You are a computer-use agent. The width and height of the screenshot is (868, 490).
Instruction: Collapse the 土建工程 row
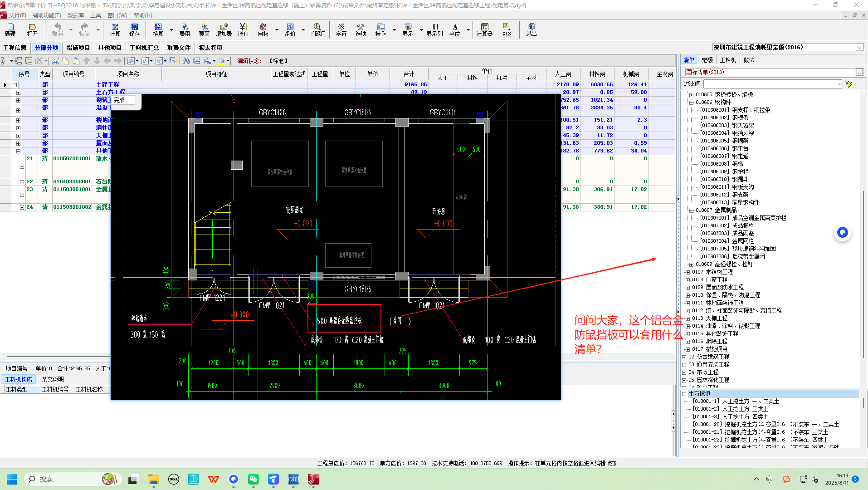pos(15,85)
